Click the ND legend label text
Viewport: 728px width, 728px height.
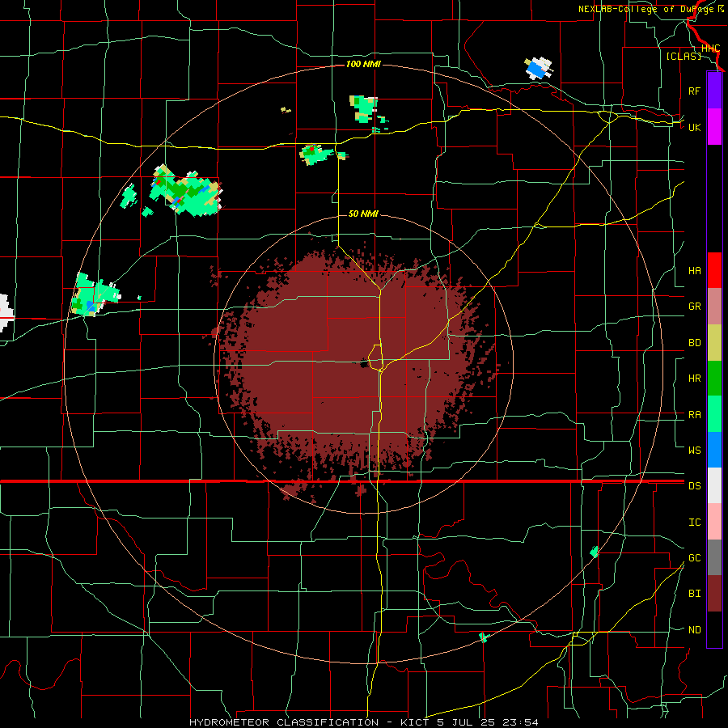click(x=694, y=630)
